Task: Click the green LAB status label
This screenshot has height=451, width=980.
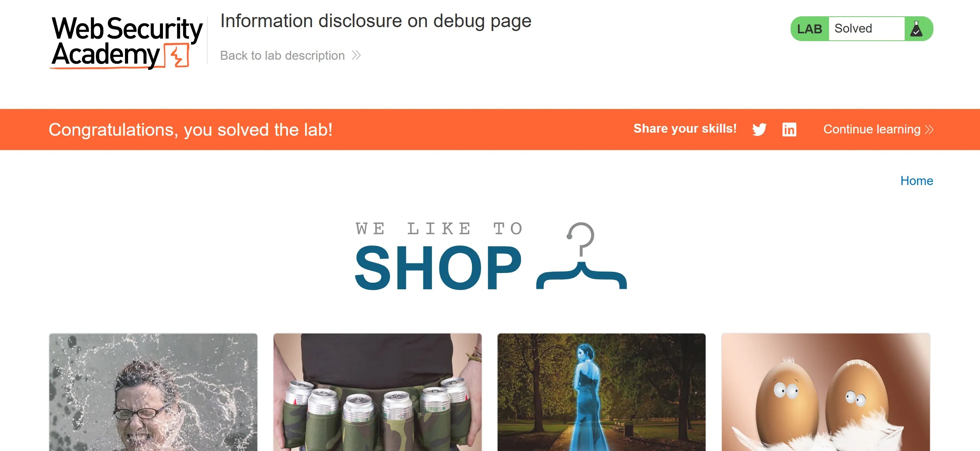Action: coord(810,29)
